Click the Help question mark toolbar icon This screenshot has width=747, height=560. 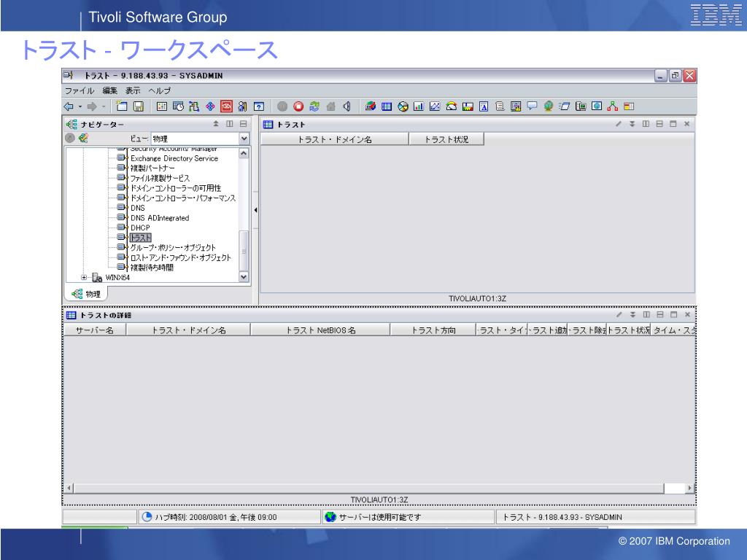[x=259, y=106]
